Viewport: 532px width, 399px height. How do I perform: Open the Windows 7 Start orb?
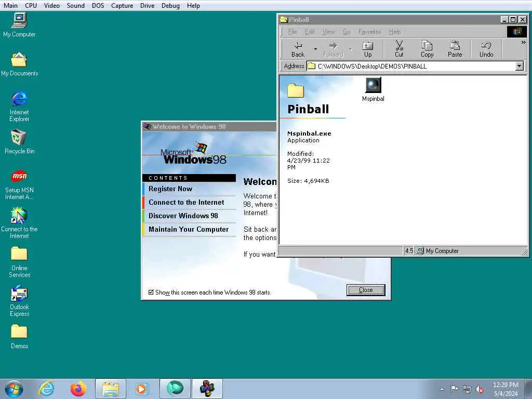(x=14, y=389)
